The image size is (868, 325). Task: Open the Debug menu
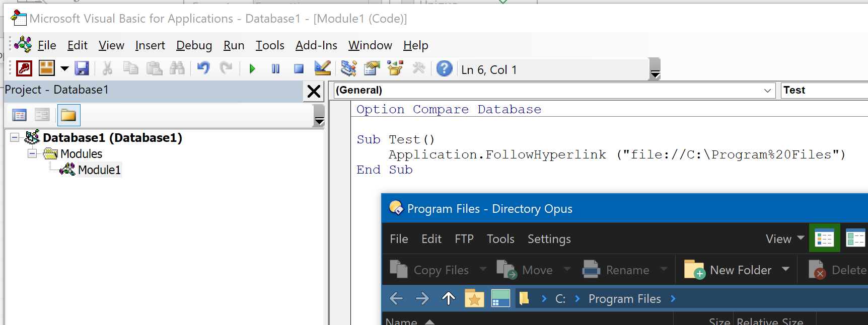coord(194,45)
